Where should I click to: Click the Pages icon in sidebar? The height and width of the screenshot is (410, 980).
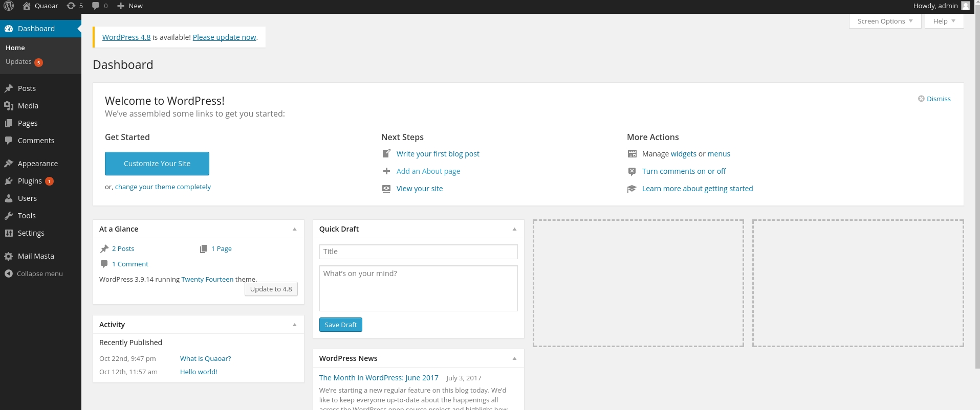[x=9, y=123]
